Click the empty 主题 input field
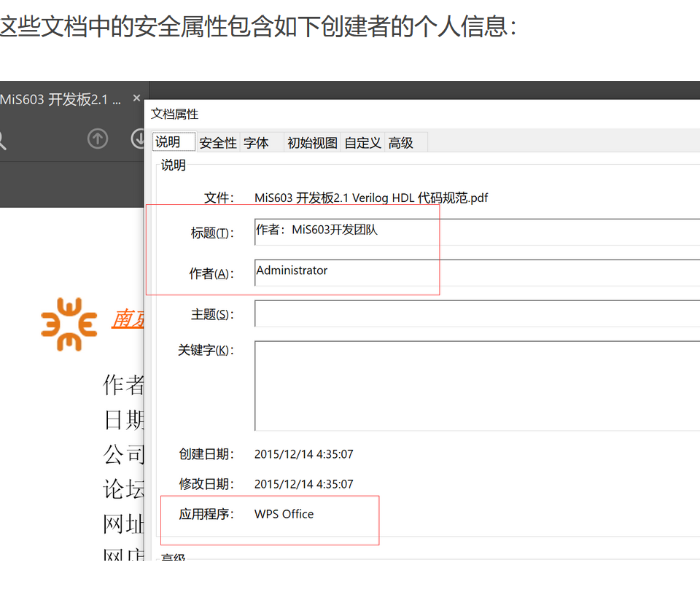The width and height of the screenshot is (700, 600). pyautogui.click(x=477, y=313)
